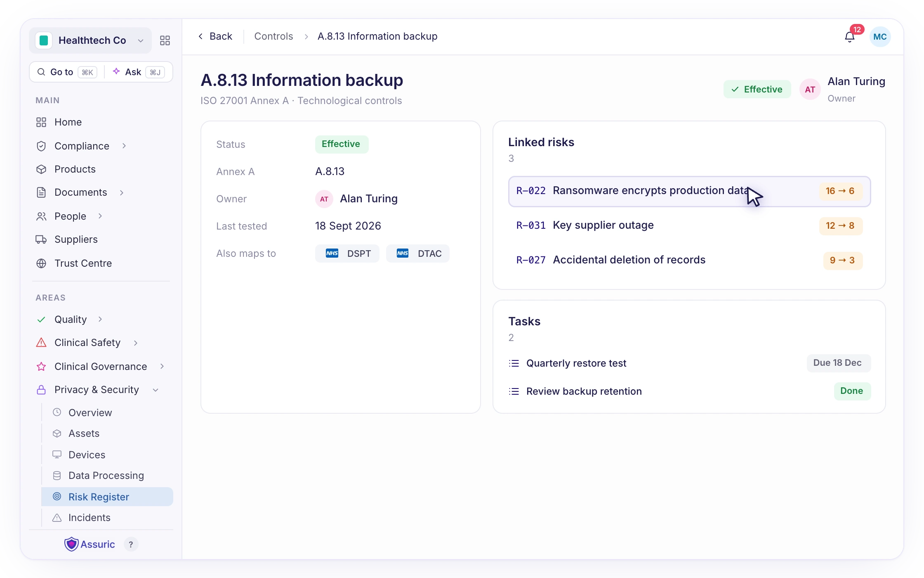924x578 pixels.
Task: Open the notifications bell
Action: tap(850, 37)
